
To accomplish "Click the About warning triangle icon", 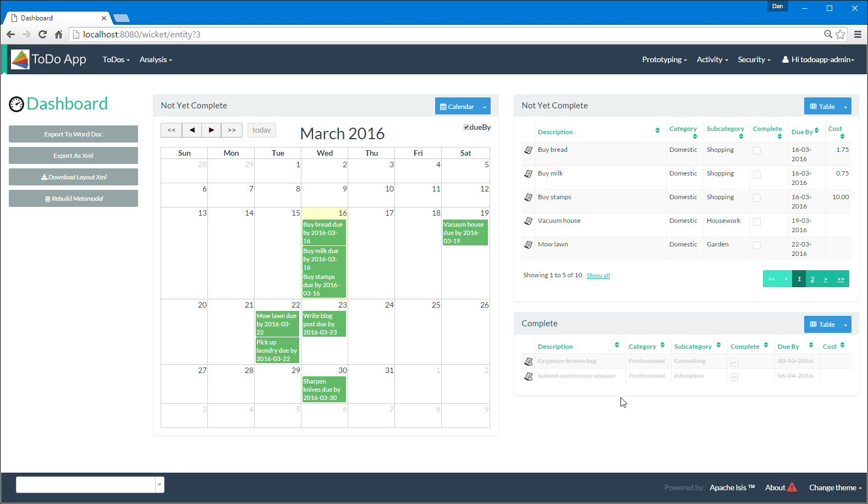I will pyautogui.click(x=792, y=487).
